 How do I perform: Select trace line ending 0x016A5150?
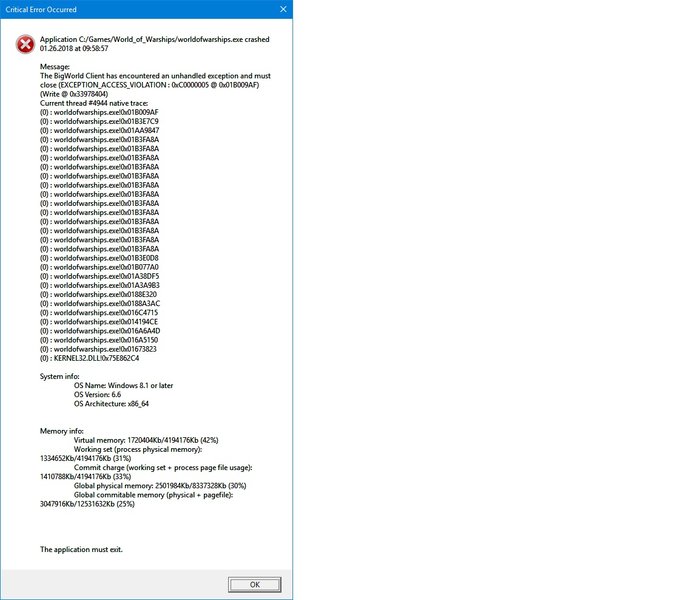tap(99, 340)
